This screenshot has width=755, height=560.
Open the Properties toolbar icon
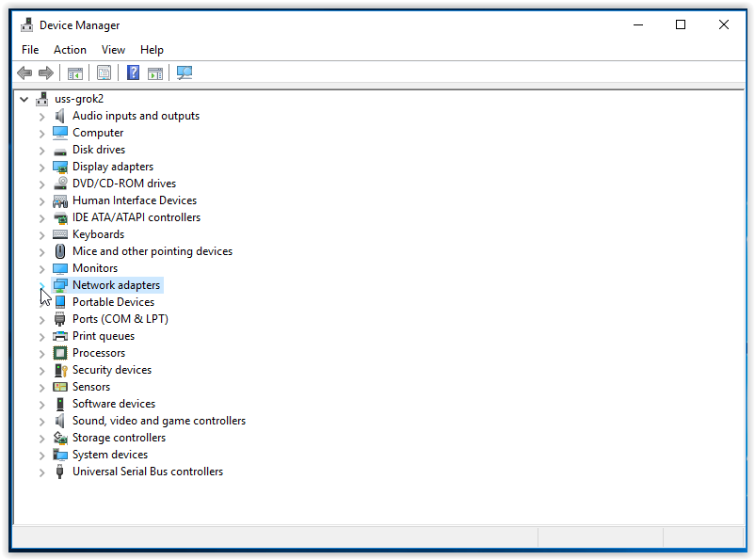coord(104,73)
